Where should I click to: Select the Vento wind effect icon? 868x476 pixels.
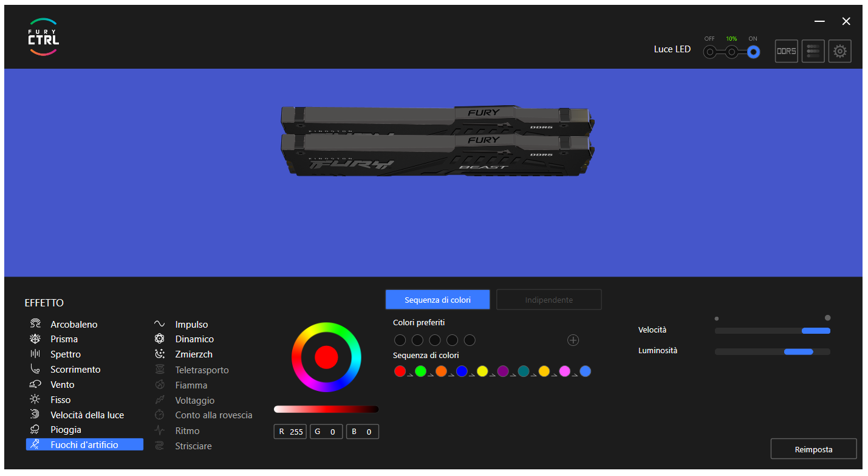tap(36, 385)
